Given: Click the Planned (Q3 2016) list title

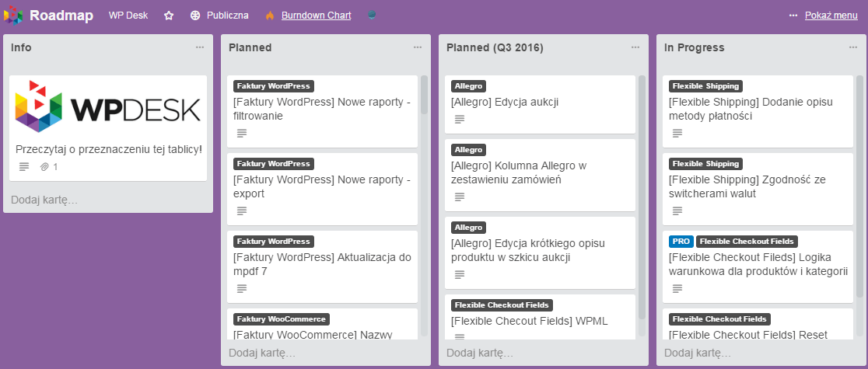Looking at the screenshot, I should 495,47.
